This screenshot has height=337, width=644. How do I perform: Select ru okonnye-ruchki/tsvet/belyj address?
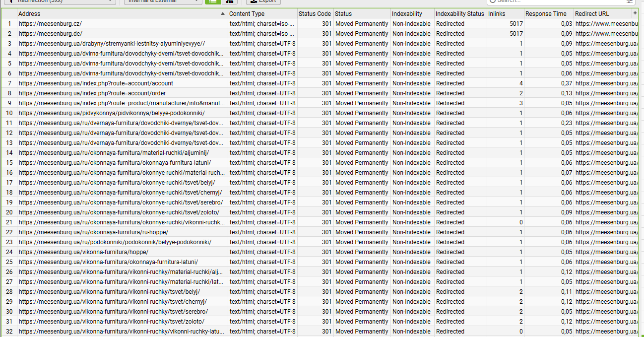117,183
